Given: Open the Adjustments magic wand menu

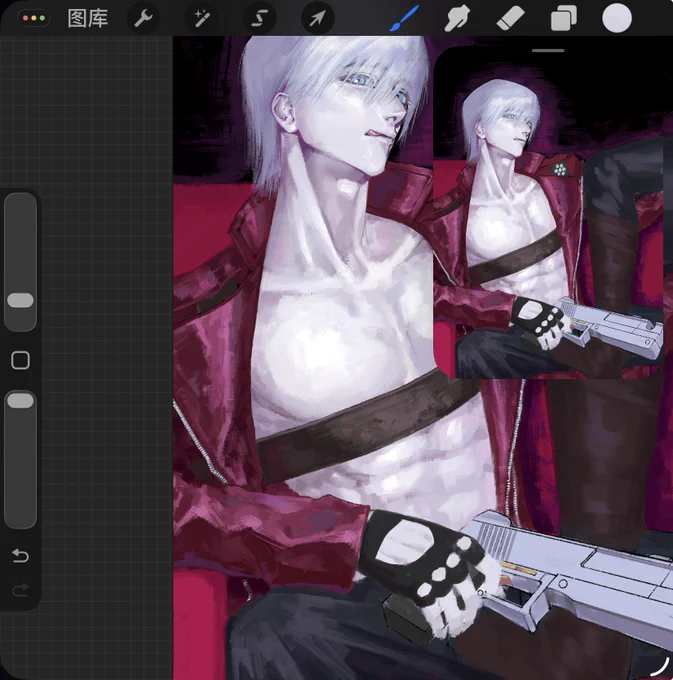Looking at the screenshot, I should pyautogui.click(x=202, y=19).
